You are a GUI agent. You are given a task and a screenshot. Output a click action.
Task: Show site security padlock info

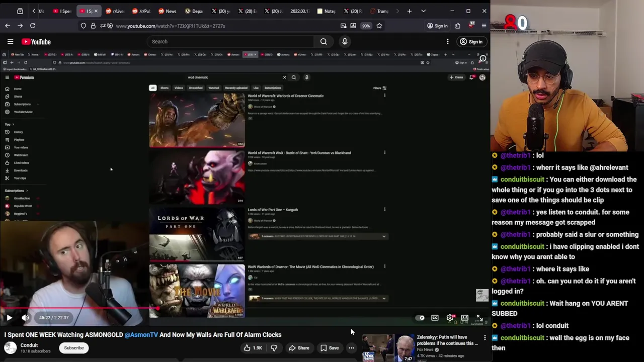click(93, 26)
